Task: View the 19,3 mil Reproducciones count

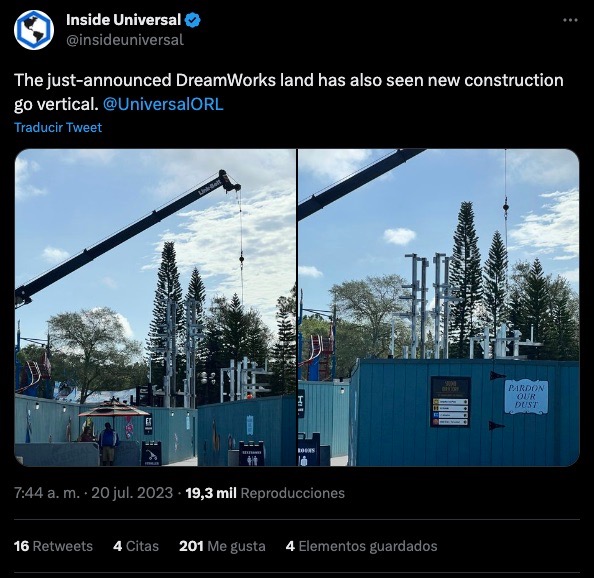Action: pos(265,493)
